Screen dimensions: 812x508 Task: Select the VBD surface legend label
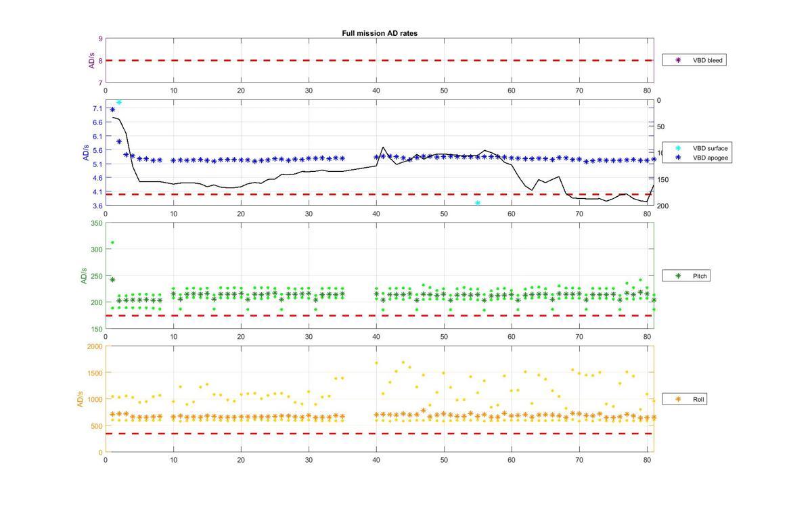coord(710,147)
